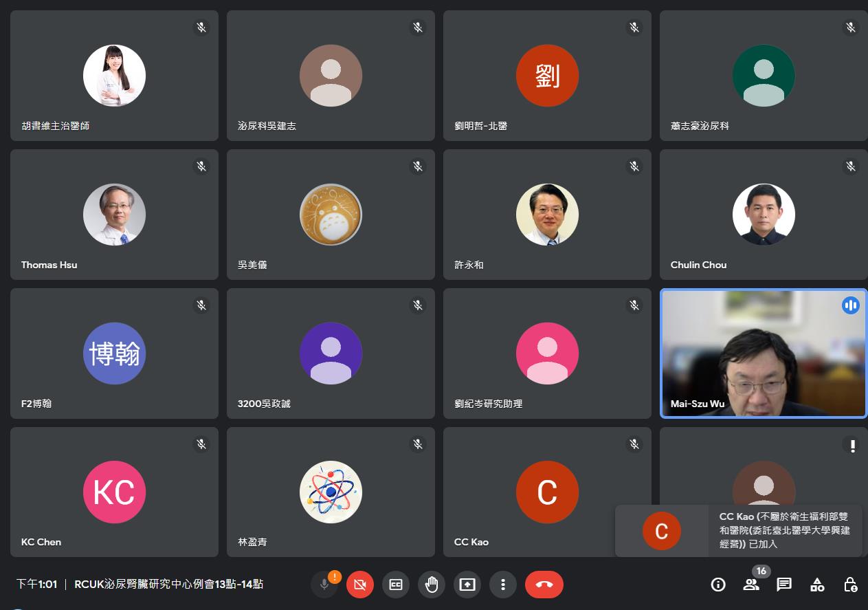Unmute the microphone in the bottom toolbar
Screen dimensions: 868x610
(x=324, y=585)
